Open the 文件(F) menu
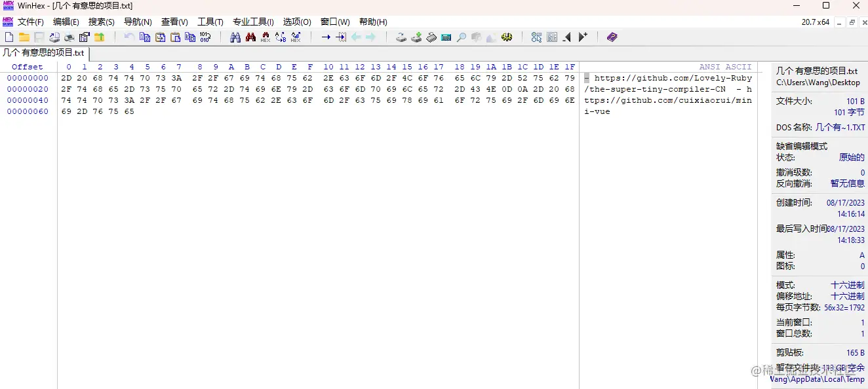This screenshot has height=389, width=868. [31, 22]
